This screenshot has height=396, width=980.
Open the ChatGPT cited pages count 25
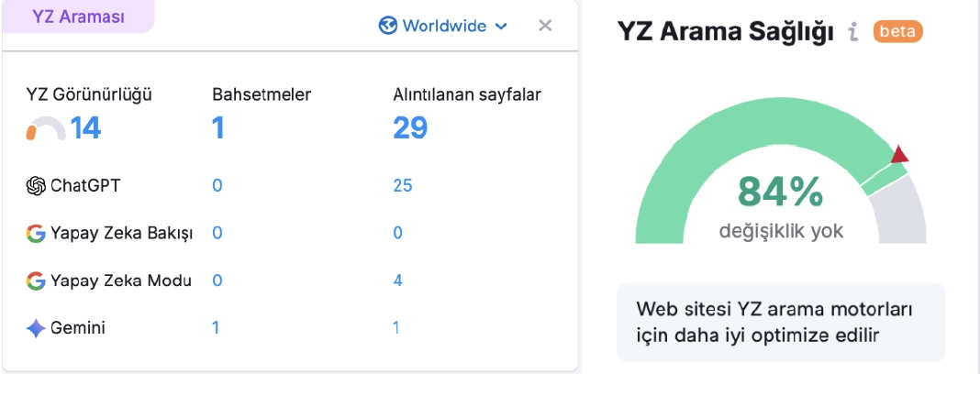(402, 186)
